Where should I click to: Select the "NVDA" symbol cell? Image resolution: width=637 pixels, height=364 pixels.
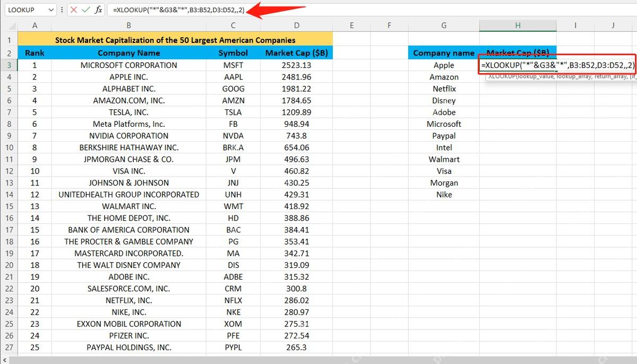click(233, 136)
